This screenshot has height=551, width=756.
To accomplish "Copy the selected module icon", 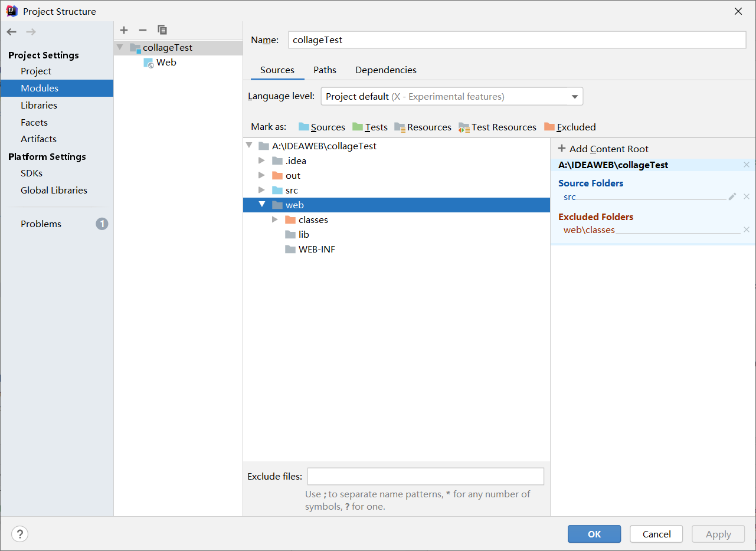I will pyautogui.click(x=162, y=30).
